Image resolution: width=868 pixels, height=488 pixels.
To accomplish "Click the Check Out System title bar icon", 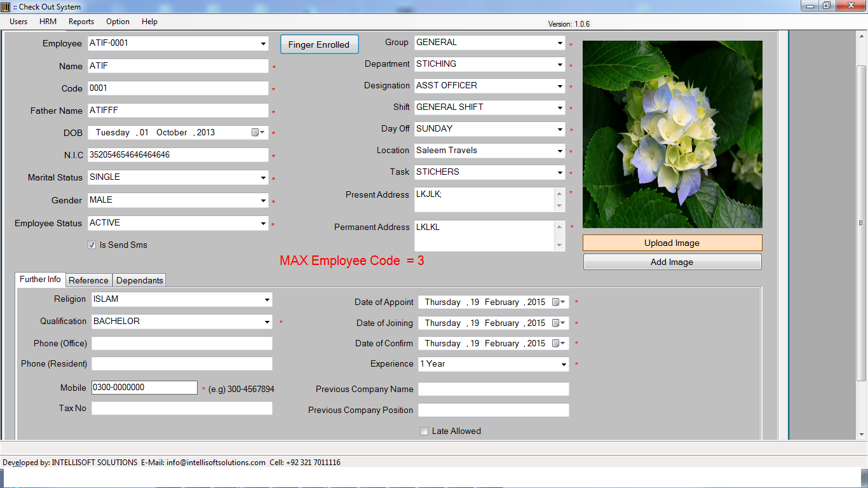I will tap(6, 7).
